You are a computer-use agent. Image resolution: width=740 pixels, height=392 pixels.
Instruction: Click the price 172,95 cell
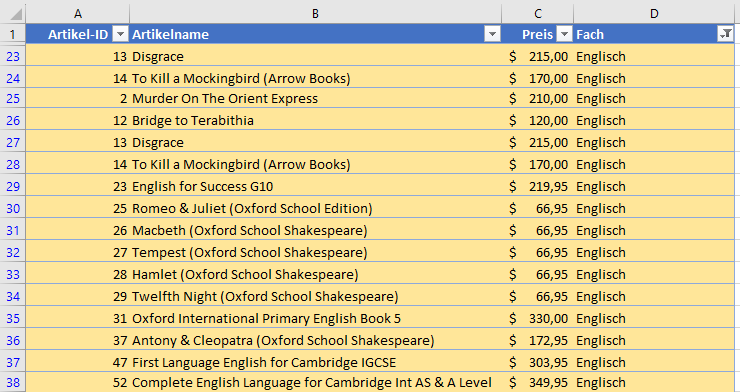[x=538, y=340]
